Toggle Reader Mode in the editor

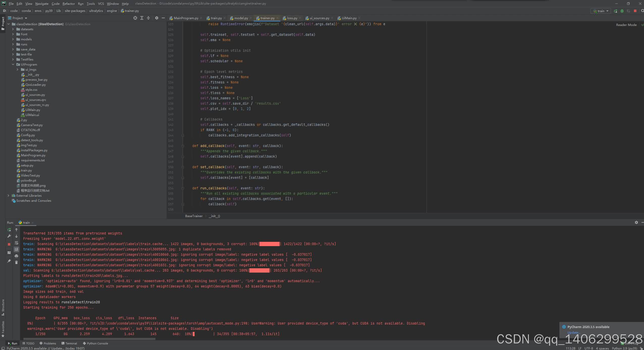pos(626,25)
